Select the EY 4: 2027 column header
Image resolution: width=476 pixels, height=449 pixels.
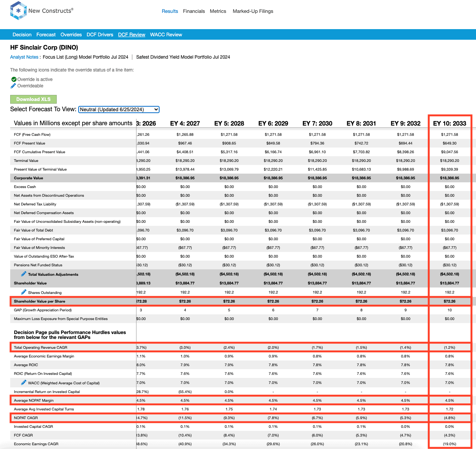coord(185,123)
